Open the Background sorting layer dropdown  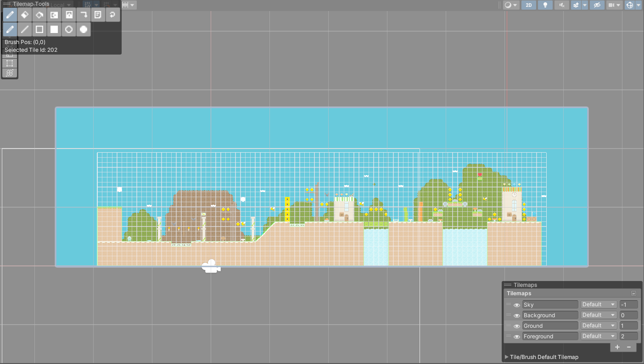[599, 315]
